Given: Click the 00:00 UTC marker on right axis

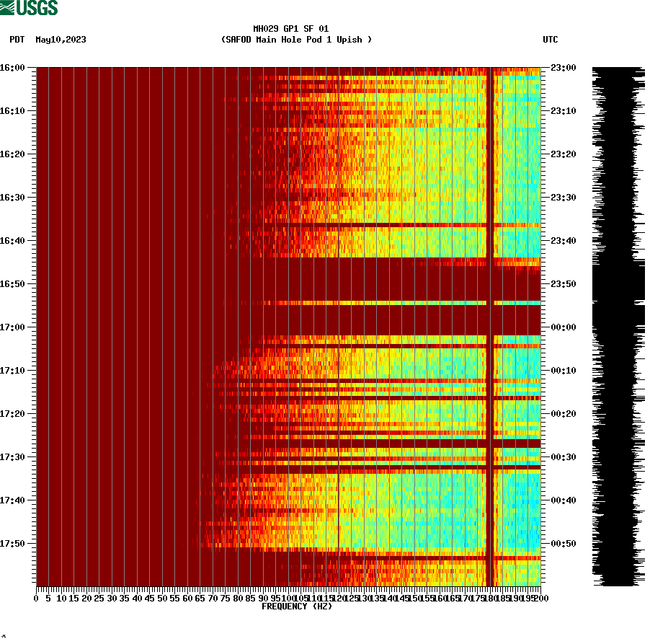Looking at the screenshot, I should (564, 327).
